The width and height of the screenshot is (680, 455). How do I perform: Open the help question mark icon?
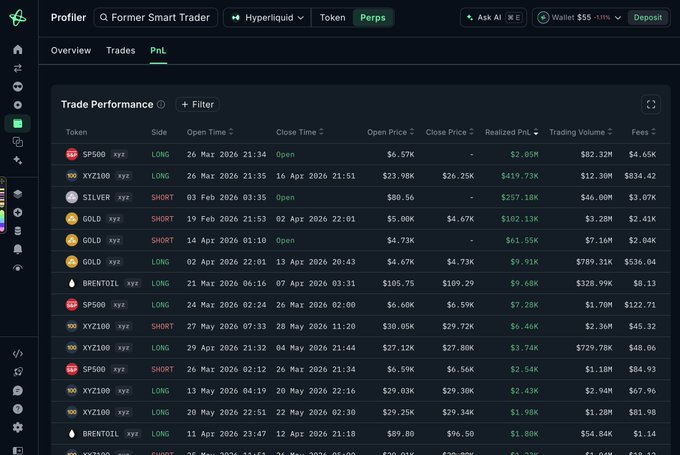(x=18, y=409)
